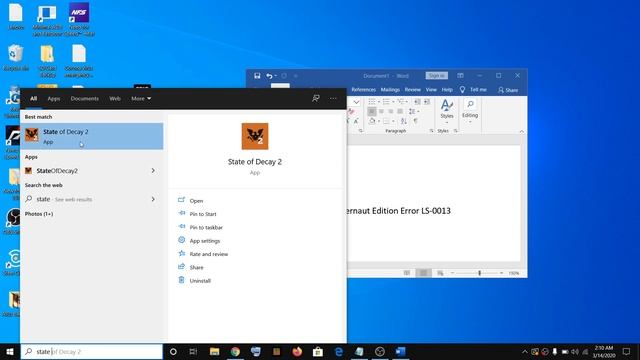Viewport: 640px width, 360px height.
Task: Select Pin to Start option
Action: coord(203,214)
